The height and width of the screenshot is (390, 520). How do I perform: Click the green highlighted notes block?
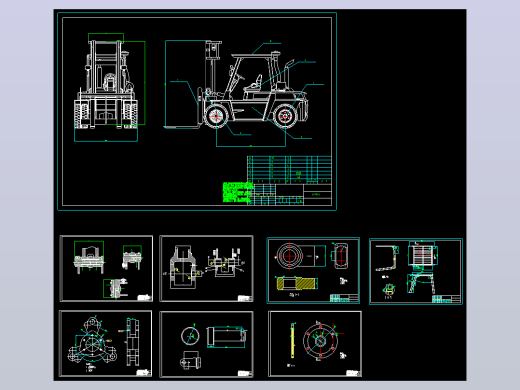[x=238, y=192]
